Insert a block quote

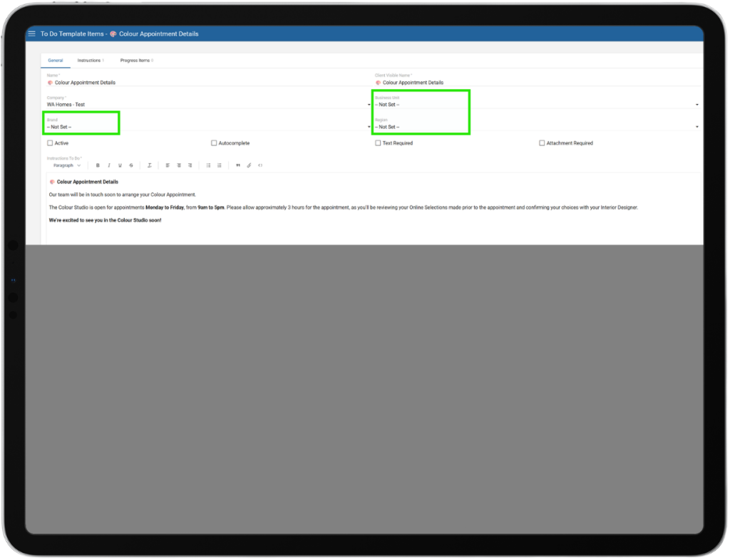coord(238,165)
